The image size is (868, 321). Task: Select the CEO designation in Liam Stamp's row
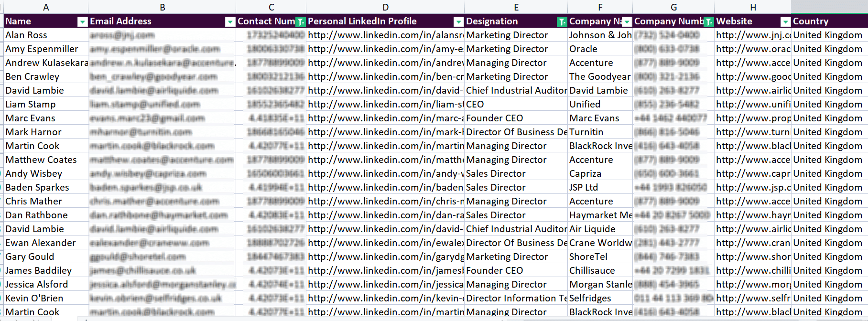516,104
